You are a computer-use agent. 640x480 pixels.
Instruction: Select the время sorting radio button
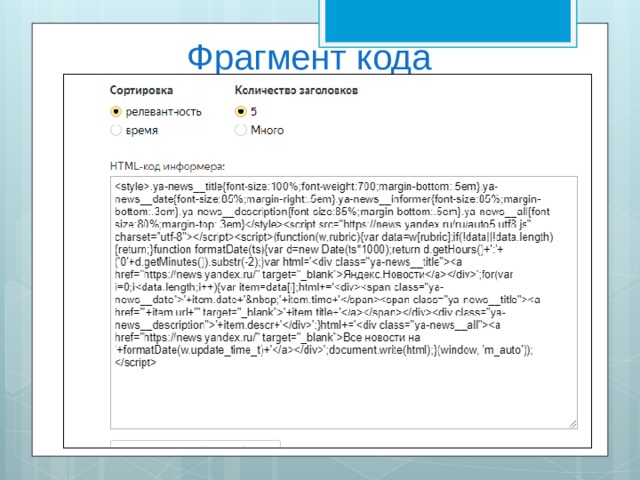(116, 130)
